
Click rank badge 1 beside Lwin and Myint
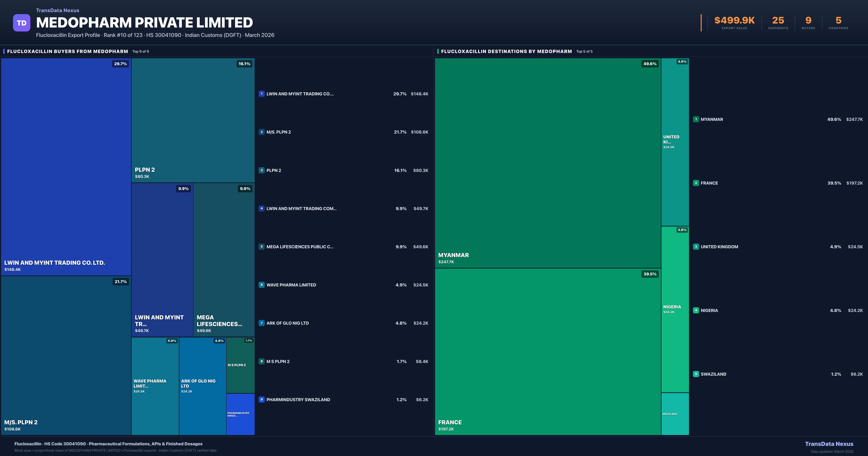coord(261,94)
